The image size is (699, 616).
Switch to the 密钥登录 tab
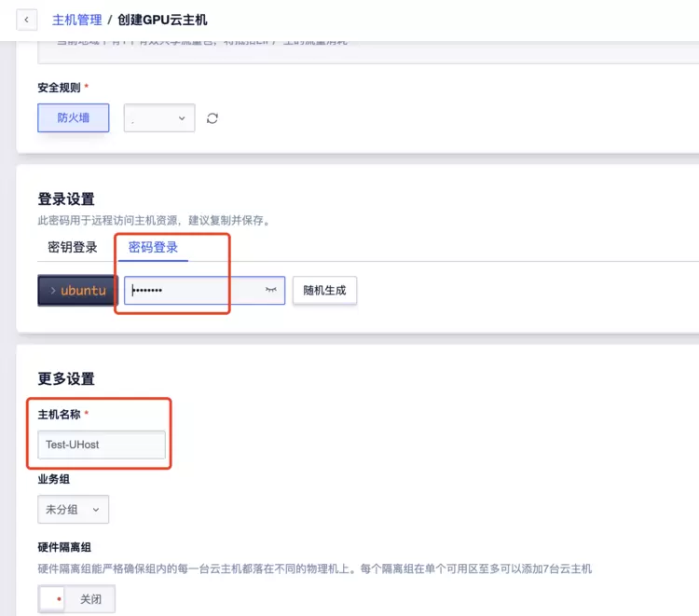[x=73, y=248]
